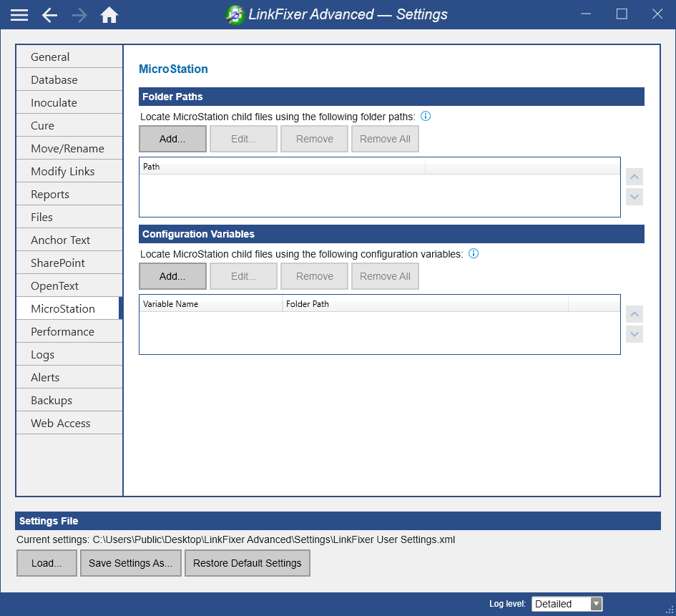Viewport: 676px width, 616px height.
Task: Add a configuration variable
Action: pos(172,276)
